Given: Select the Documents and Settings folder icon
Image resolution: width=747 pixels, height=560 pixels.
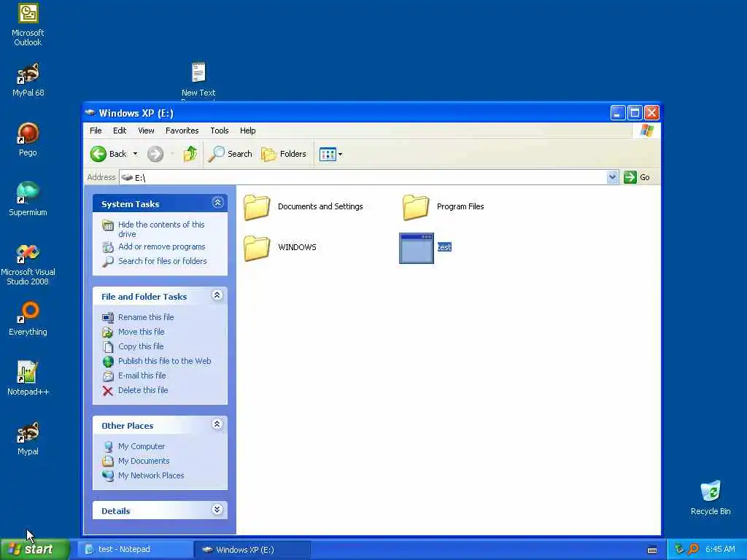Looking at the screenshot, I should [257, 207].
